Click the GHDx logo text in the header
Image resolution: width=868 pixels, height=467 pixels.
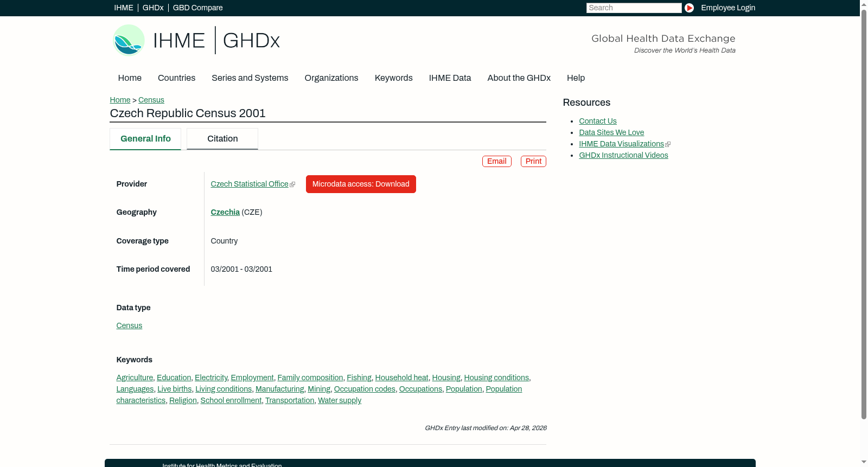251,41
